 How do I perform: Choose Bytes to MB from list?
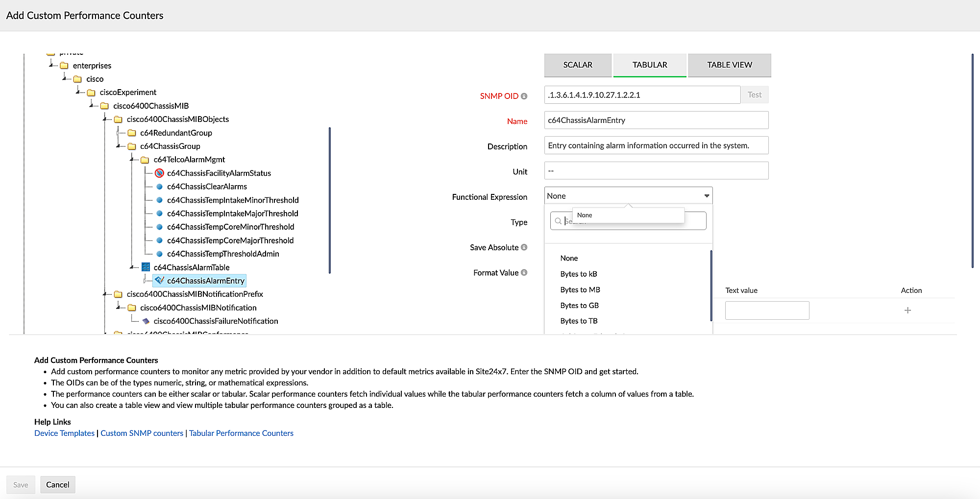pos(580,289)
